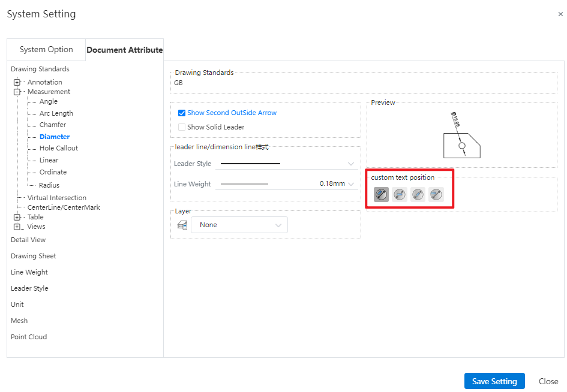Select the first custom text position icon

coord(381,194)
